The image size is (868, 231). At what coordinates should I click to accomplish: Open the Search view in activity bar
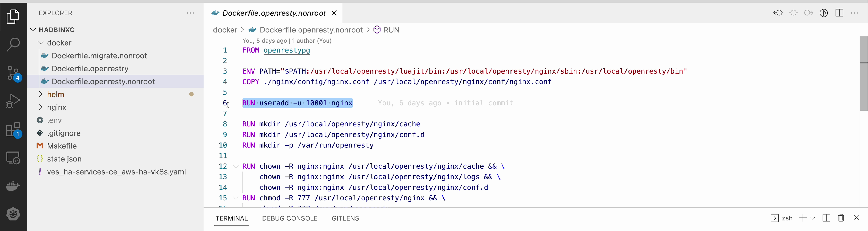pos(13,44)
